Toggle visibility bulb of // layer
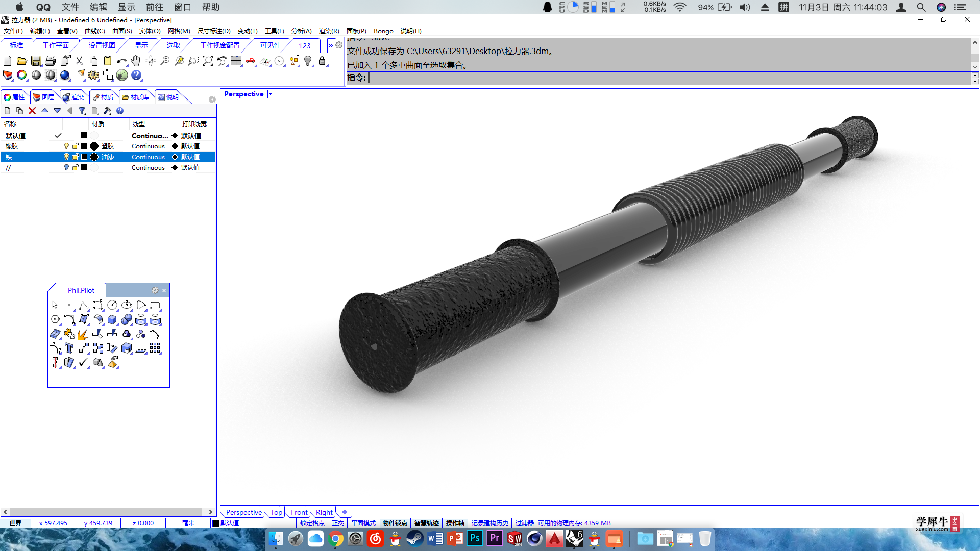Screen dimensions: 980x551 click(x=66, y=168)
